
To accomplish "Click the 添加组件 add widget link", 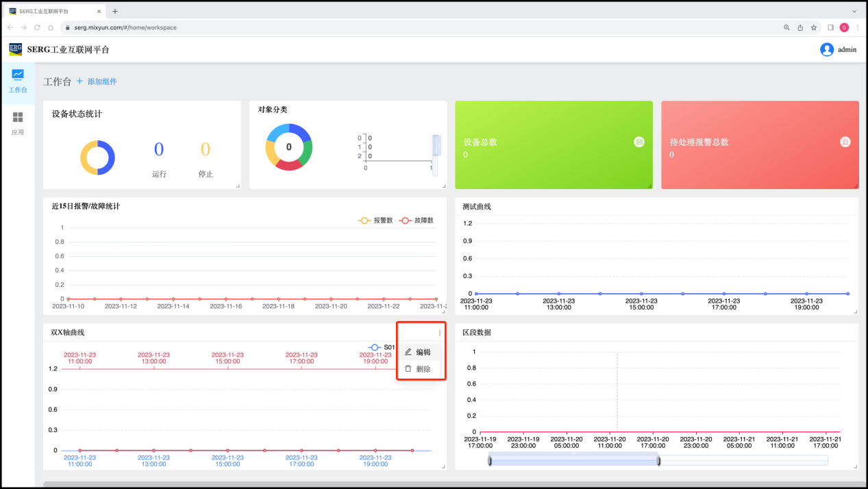I will (97, 81).
